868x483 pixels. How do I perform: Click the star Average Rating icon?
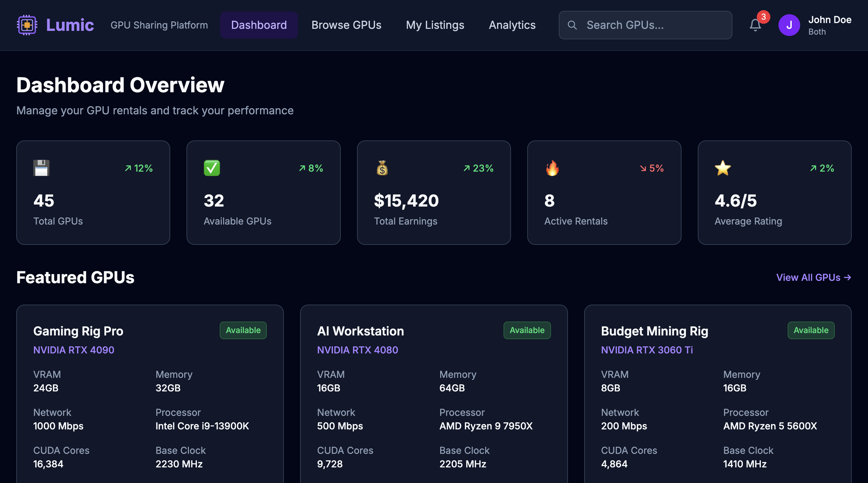pyautogui.click(x=723, y=168)
